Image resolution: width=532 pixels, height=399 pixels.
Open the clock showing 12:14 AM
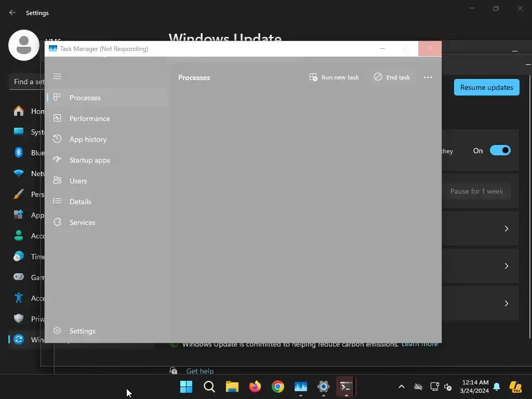[x=474, y=387]
